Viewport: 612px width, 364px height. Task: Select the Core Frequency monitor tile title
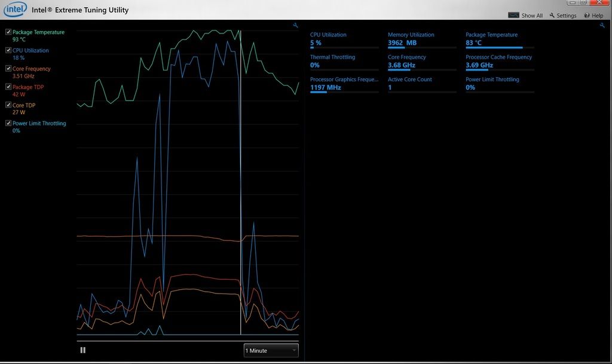tap(406, 57)
